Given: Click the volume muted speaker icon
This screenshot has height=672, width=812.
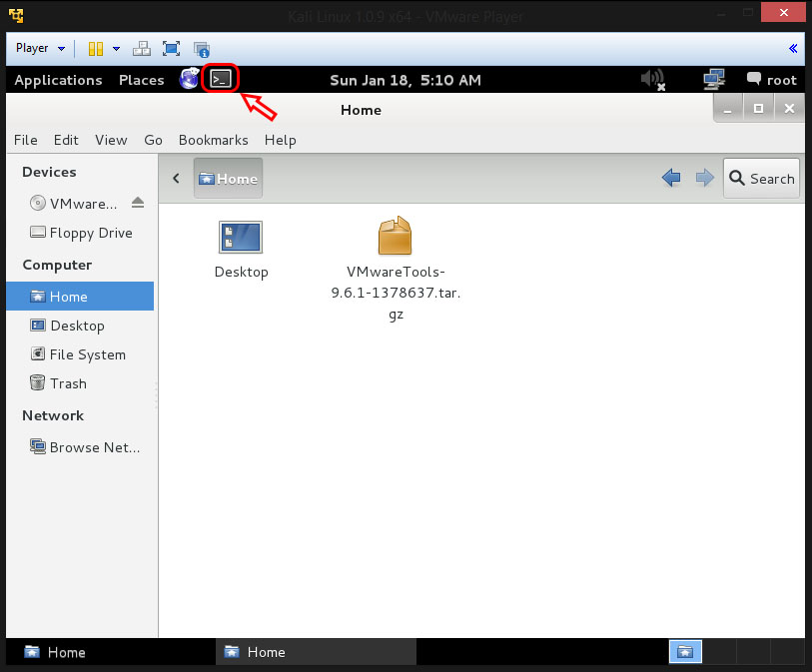Looking at the screenshot, I should tap(652, 80).
